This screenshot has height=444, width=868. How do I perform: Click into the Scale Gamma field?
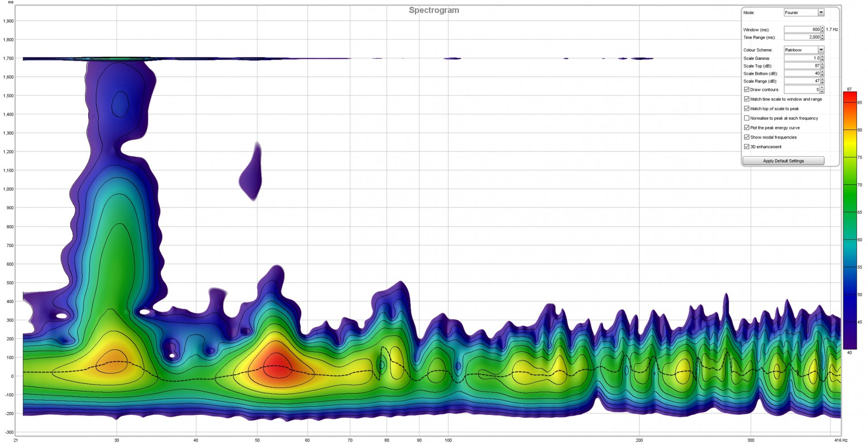(x=802, y=58)
